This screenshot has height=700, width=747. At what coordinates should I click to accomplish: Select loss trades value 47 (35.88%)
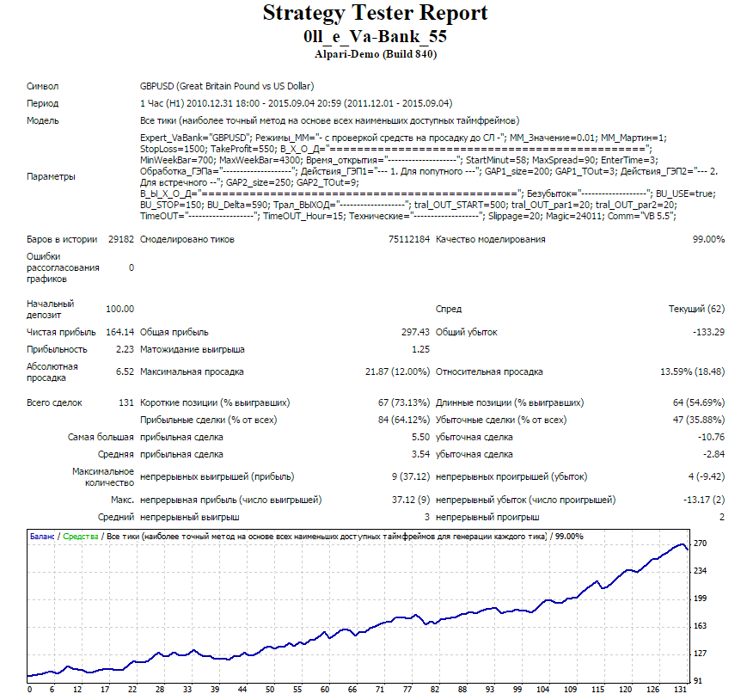698,420
